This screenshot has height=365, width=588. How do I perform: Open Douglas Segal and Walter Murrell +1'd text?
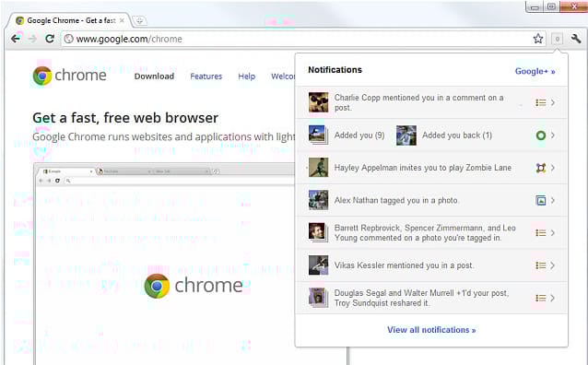pos(421,298)
